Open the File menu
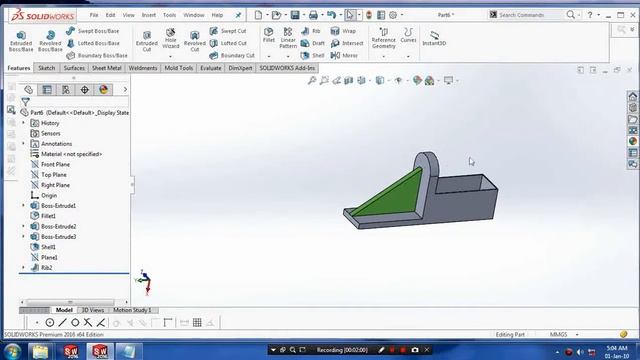 [94, 15]
